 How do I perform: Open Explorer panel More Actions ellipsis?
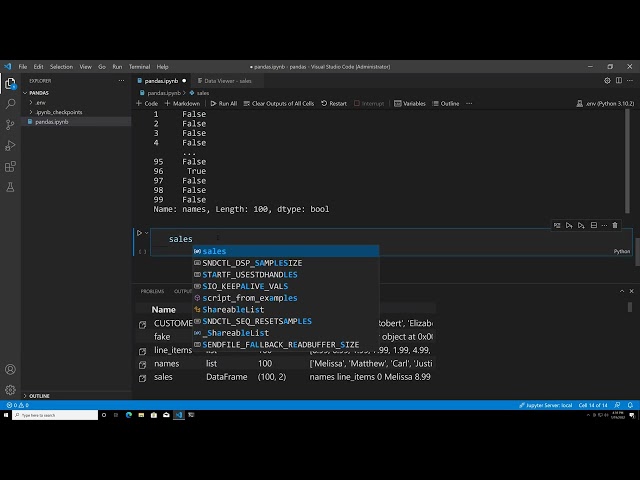tap(122, 81)
